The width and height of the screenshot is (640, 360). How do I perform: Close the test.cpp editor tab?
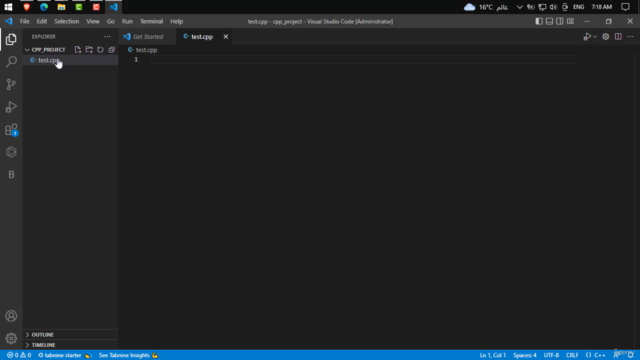(226, 37)
